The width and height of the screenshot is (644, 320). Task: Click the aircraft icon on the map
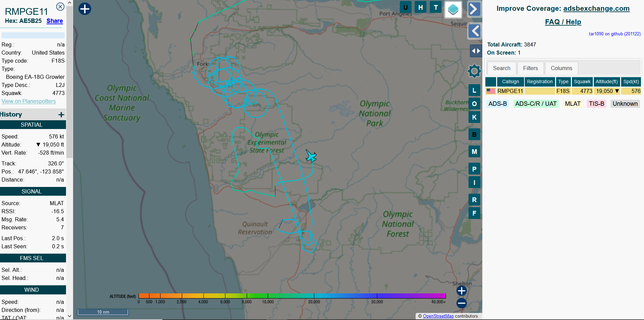coord(311,156)
